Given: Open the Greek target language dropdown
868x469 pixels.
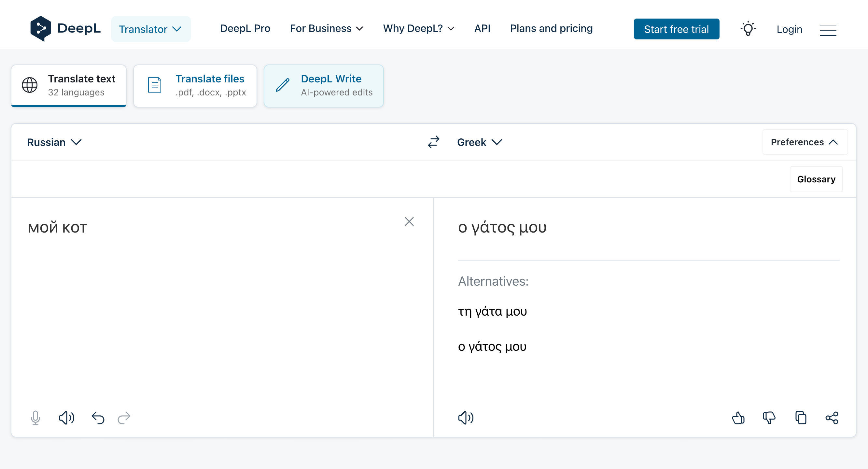Looking at the screenshot, I should click(x=479, y=142).
